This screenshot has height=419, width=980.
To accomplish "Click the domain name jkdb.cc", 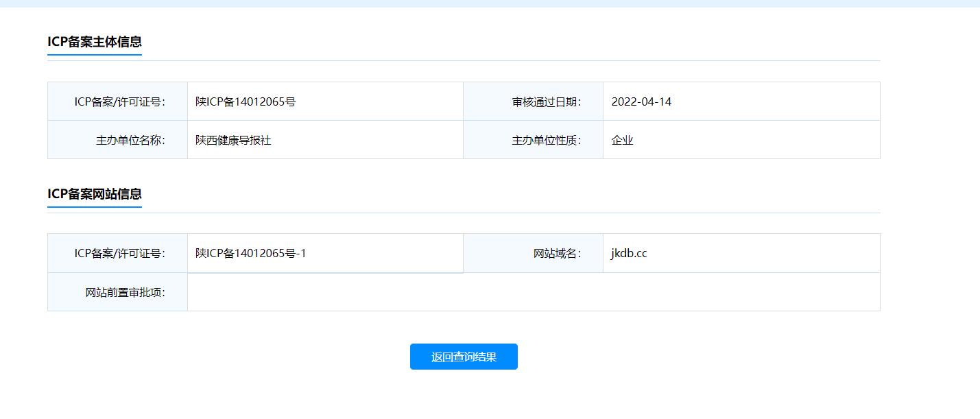I will 628,252.
